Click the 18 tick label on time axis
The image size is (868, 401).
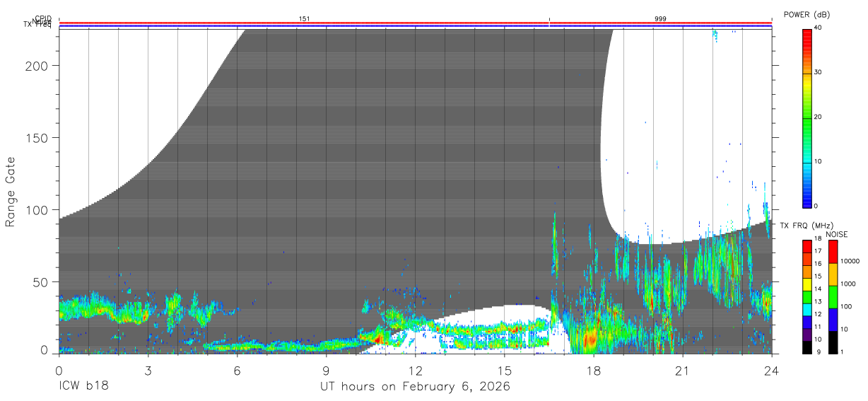593,370
